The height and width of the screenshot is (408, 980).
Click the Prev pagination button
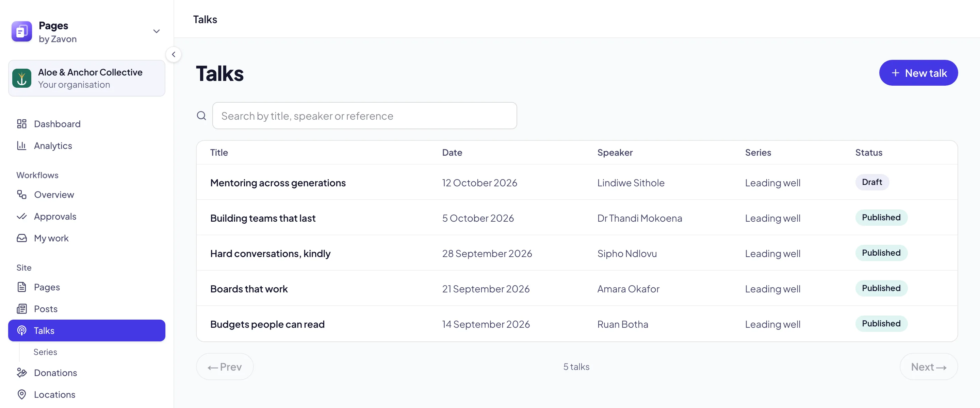click(225, 367)
